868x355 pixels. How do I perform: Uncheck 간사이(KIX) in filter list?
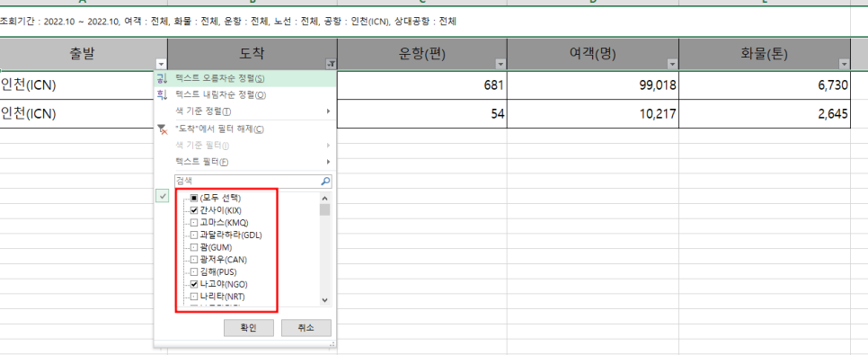pos(194,210)
